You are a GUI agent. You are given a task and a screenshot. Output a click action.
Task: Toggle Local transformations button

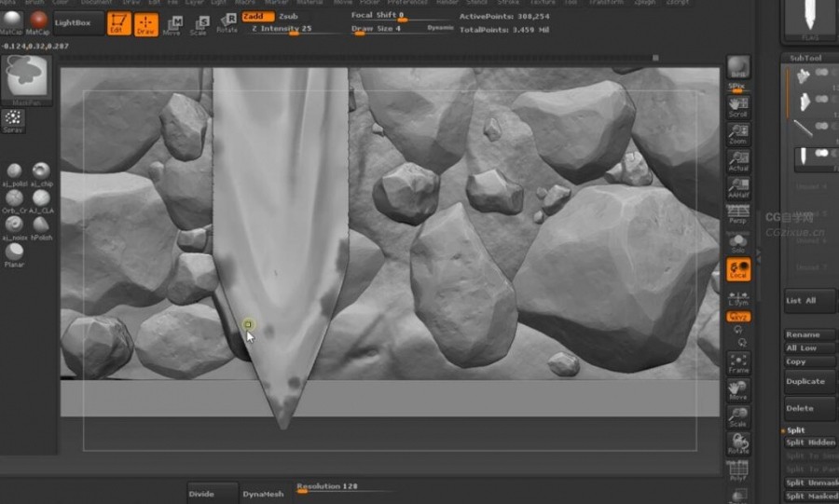point(738,269)
